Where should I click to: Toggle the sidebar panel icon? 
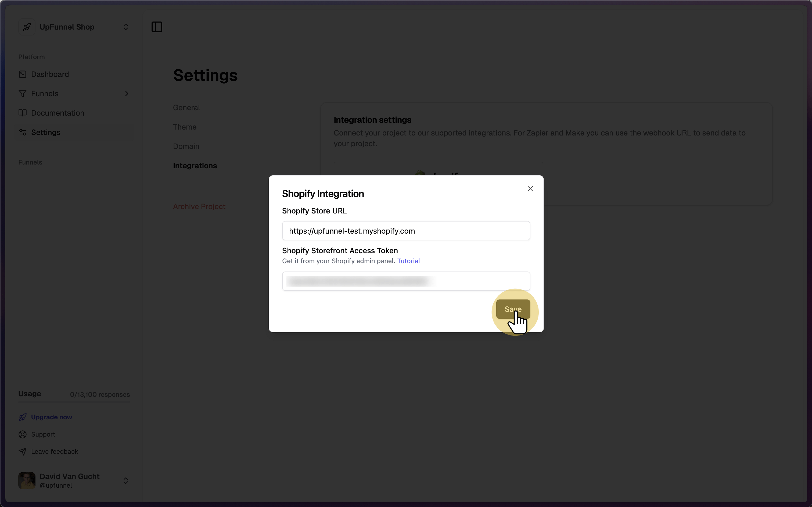click(x=157, y=27)
